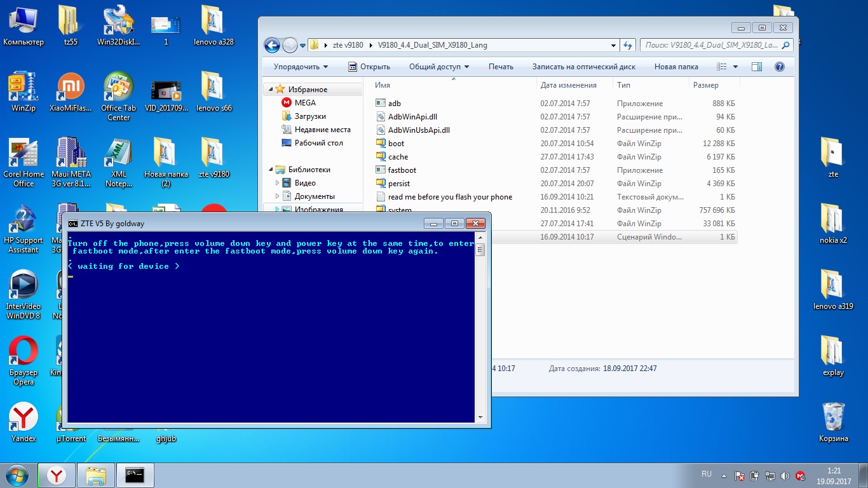868x488 pixels.
Task: Select the fastboot application file
Action: click(402, 170)
